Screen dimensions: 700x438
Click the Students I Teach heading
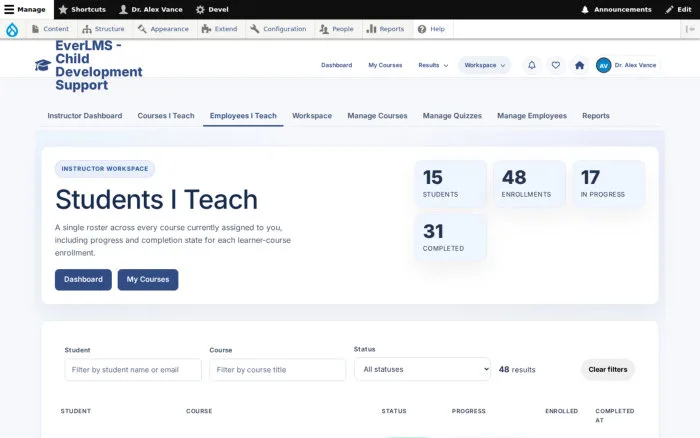(x=156, y=199)
